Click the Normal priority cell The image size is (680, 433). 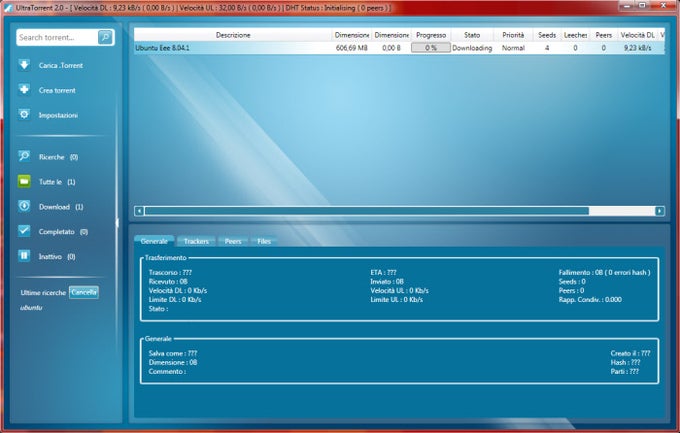click(x=513, y=48)
